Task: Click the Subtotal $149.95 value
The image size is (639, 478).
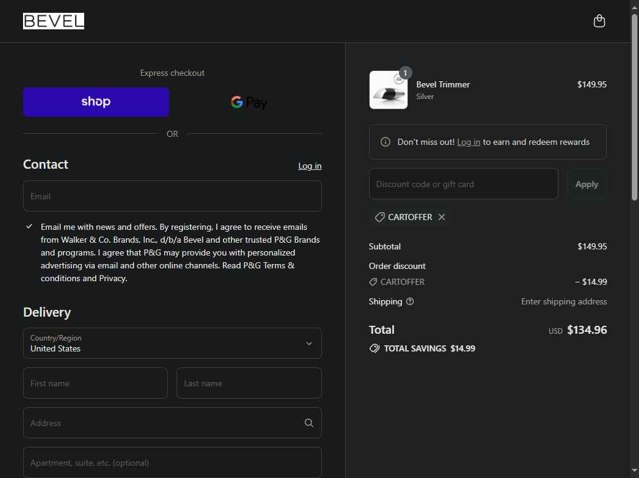Action: click(x=592, y=247)
